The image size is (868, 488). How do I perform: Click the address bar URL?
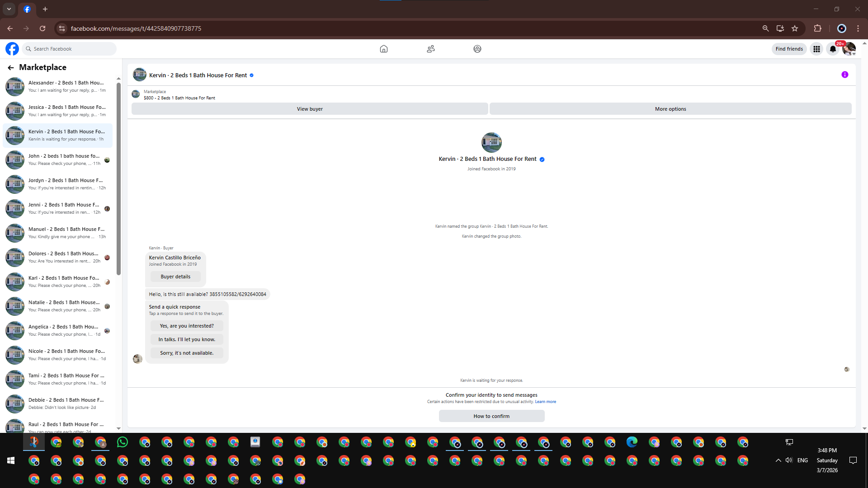click(x=136, y=28)
